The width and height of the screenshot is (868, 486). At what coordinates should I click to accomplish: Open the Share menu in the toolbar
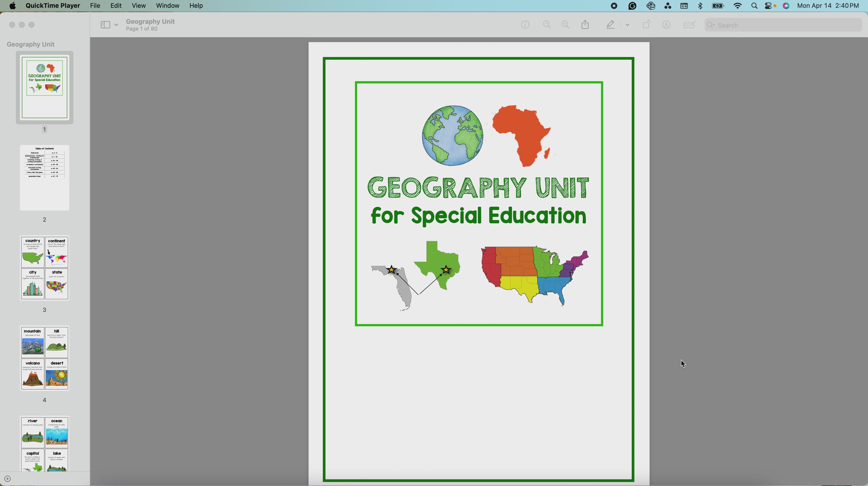[585, 24]
